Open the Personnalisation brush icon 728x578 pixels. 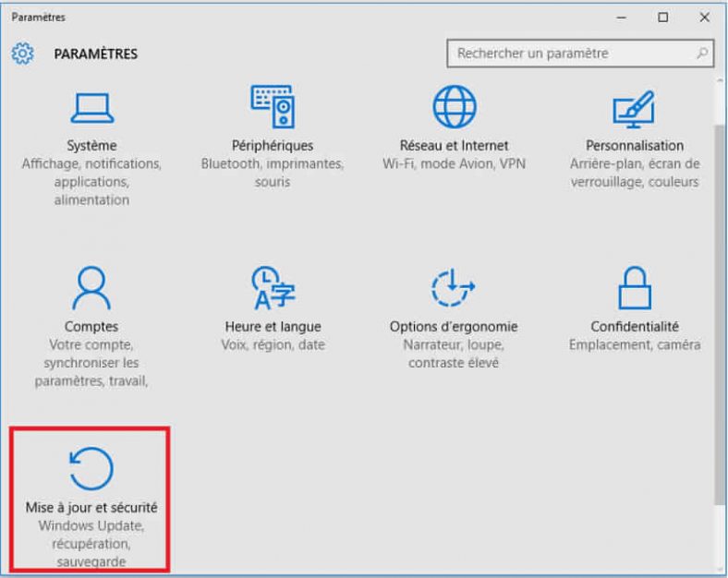(x=634, y=109)
